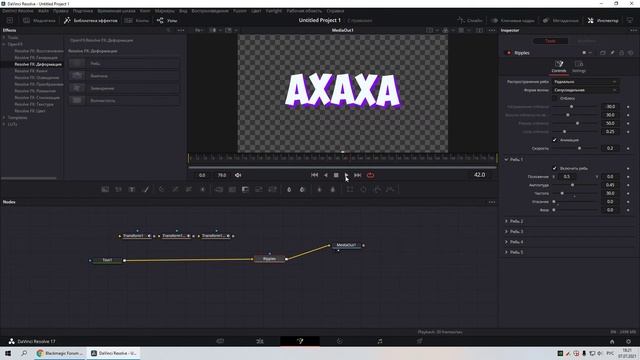Add a Polygon mask from the toolbar

377,189
